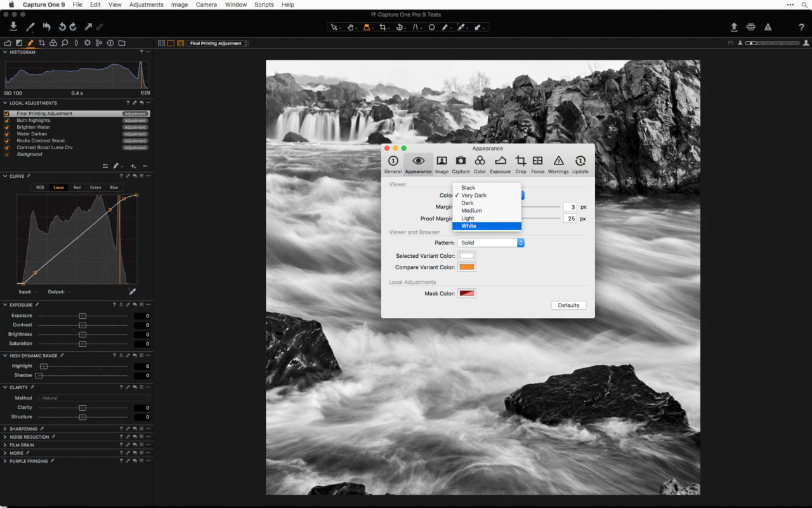
Task: Disable the Water Darken adjustment layer
Action: pos(6,133)
